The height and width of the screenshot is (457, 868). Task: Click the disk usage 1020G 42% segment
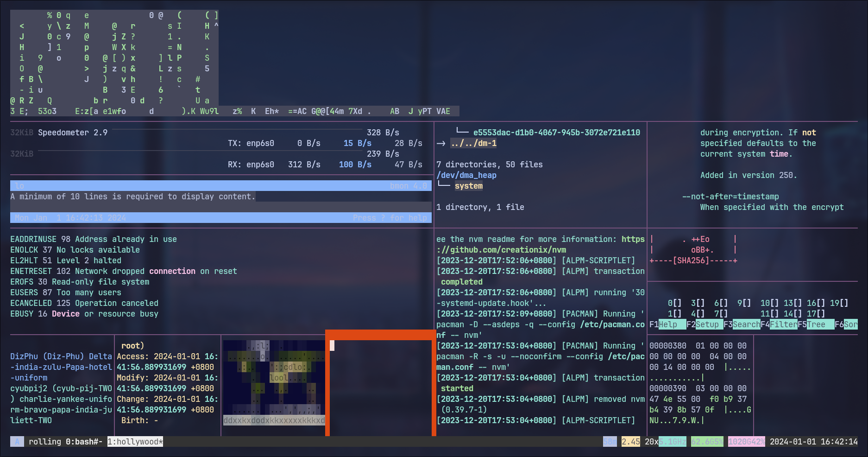click(x=746, y=442)
